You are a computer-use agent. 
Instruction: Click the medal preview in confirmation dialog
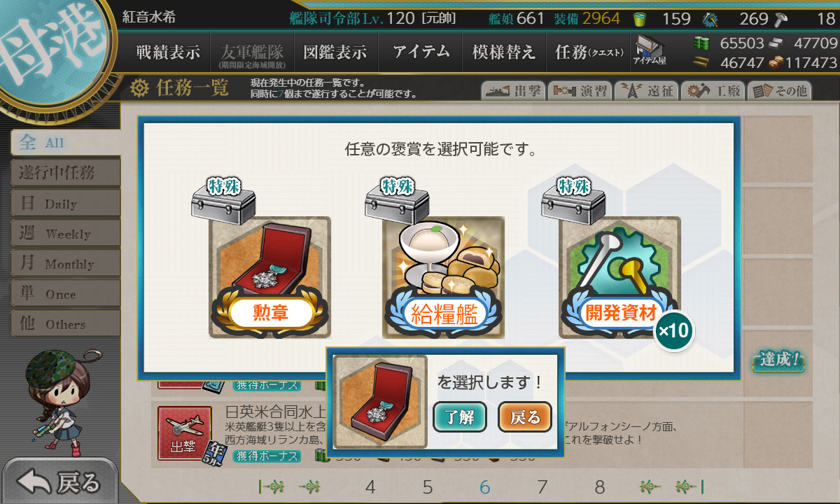click(380, 402)
